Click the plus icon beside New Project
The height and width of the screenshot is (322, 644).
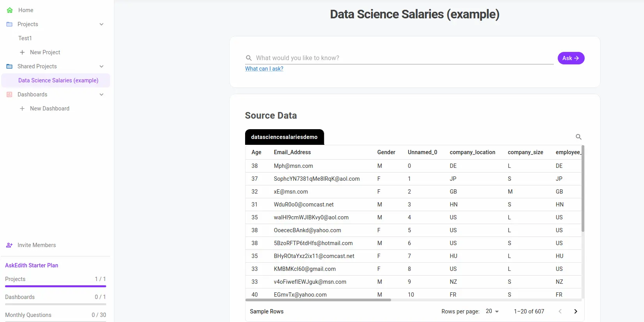tap(22, 52)
